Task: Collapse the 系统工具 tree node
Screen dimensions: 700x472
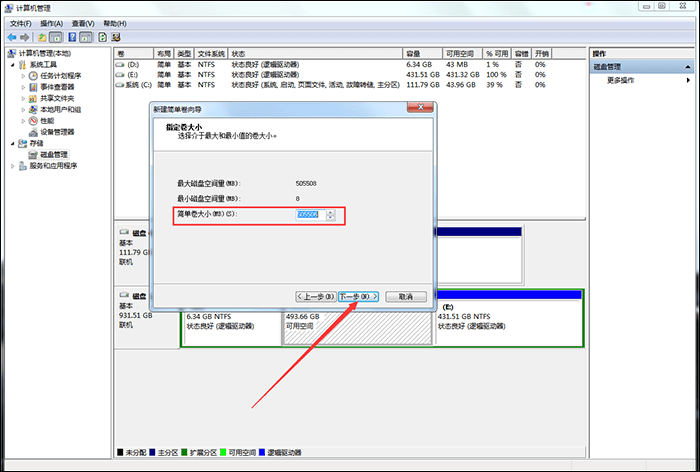Action: coord(12,65)
